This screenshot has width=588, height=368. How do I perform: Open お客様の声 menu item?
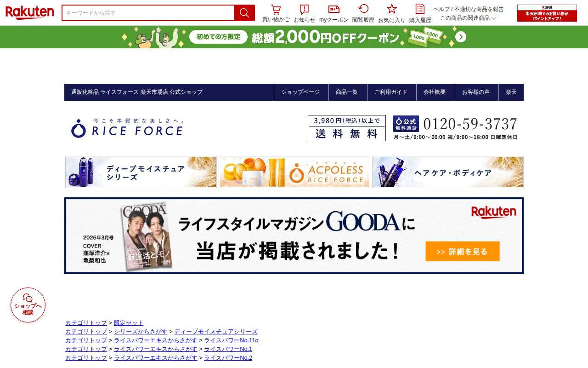click(476, 92)
